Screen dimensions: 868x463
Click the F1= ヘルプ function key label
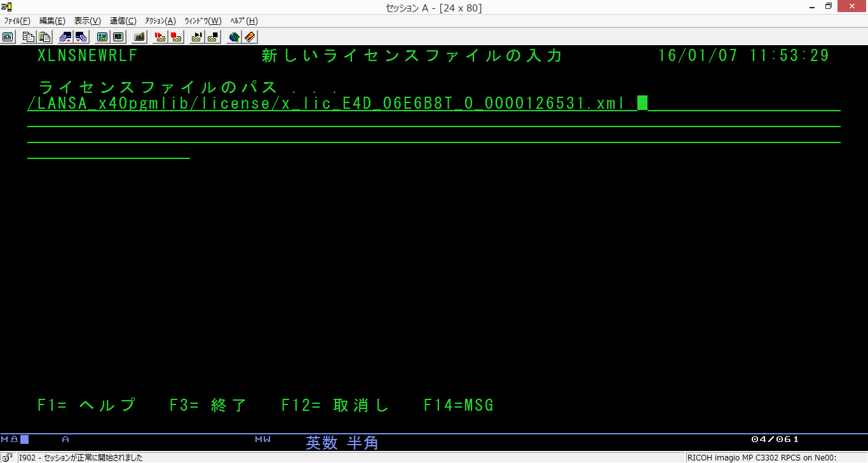click(x=86, y=405)
